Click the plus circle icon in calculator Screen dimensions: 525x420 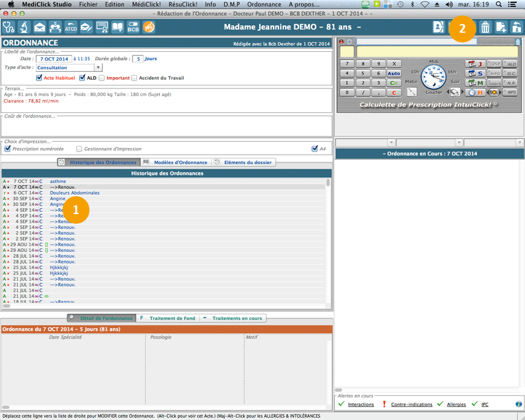[x=349, y=42]
